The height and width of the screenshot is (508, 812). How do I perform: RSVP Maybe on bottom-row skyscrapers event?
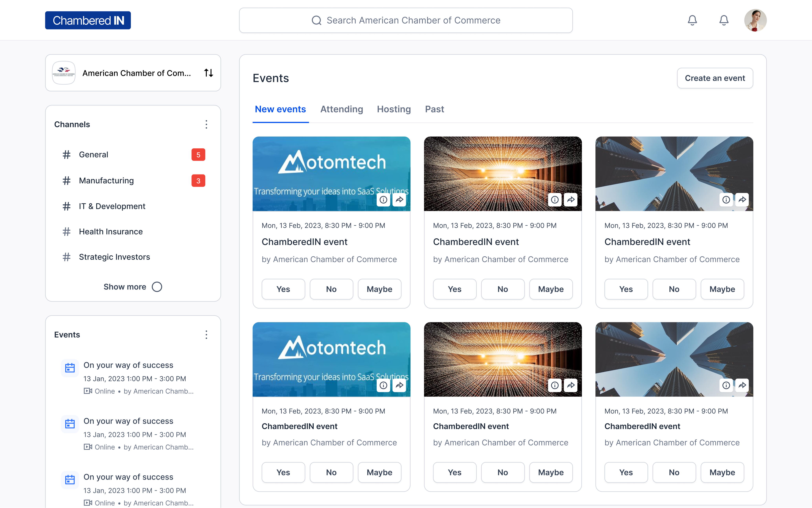pos(722,472)
